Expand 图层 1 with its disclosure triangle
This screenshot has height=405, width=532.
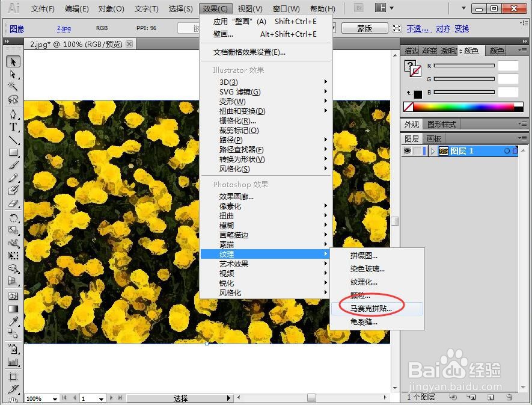[x=432, y=150]
